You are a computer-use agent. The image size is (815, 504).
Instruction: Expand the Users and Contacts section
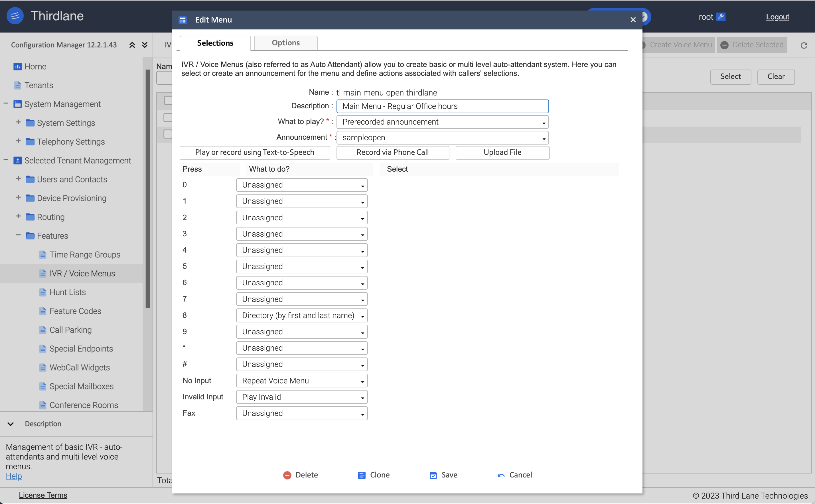pos(18,179)
